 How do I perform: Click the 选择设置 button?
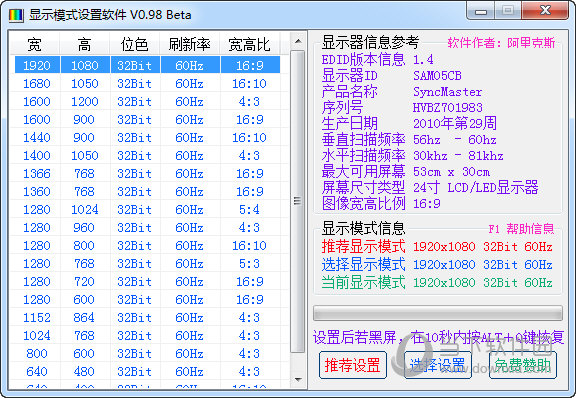click(438, 365)
